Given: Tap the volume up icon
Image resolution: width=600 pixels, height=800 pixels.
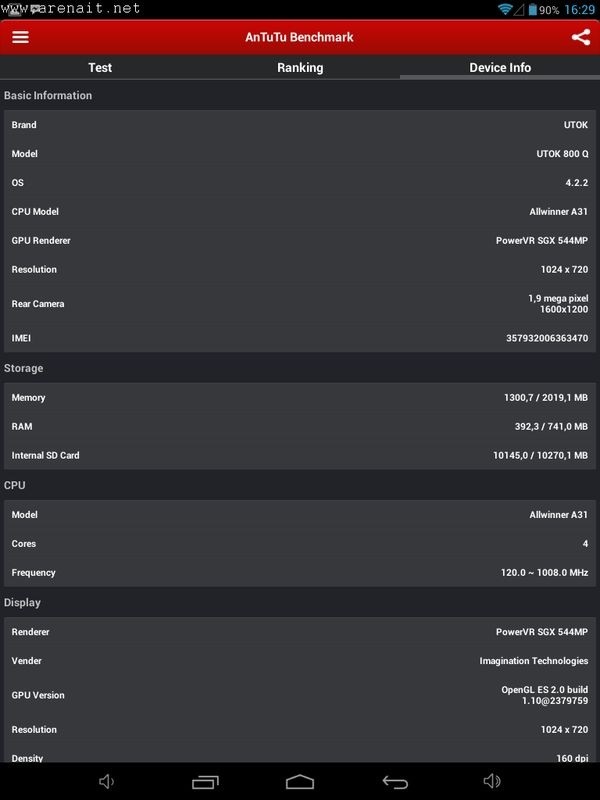Looking at the screenshot, I should click(x=492, y=781).
